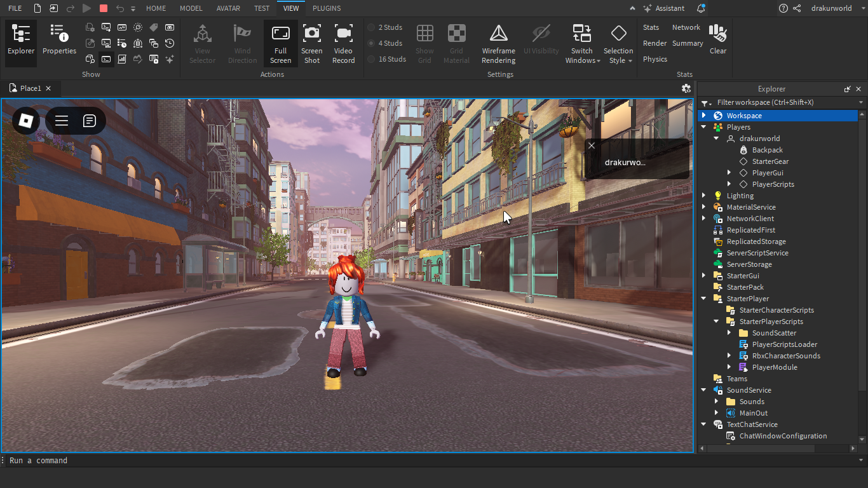Toggle the Command Bar icon in Show group

click(x=106, y=59)
